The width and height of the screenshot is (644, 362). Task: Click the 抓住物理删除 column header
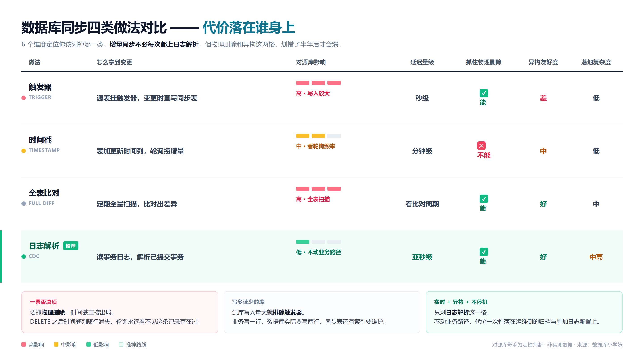click(x=484, y=62)
